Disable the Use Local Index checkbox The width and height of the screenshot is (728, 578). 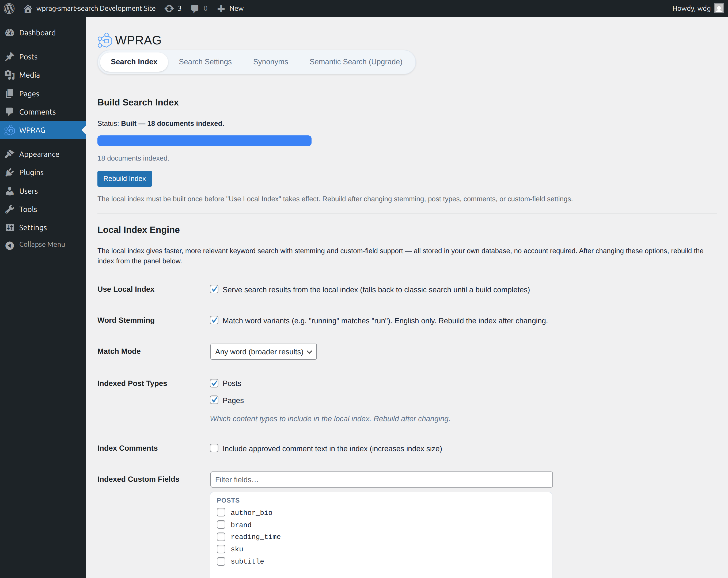click(214, 289)
